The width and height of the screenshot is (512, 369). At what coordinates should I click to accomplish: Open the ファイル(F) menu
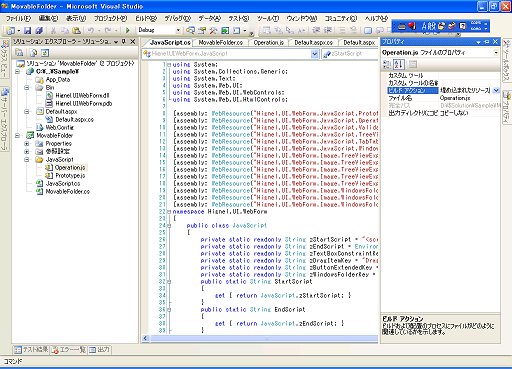click(18, 18)
